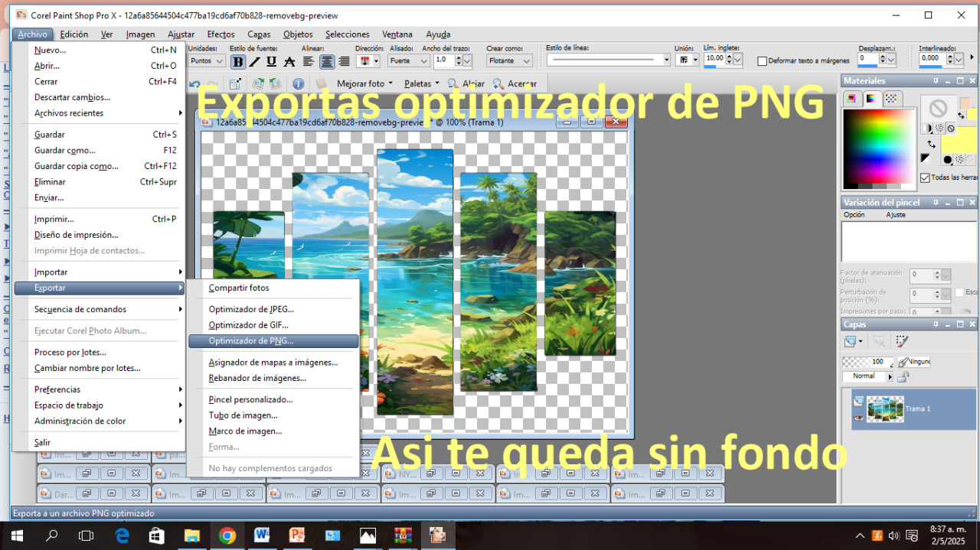Open Google Chrome from the taskbar

[227, 535]
